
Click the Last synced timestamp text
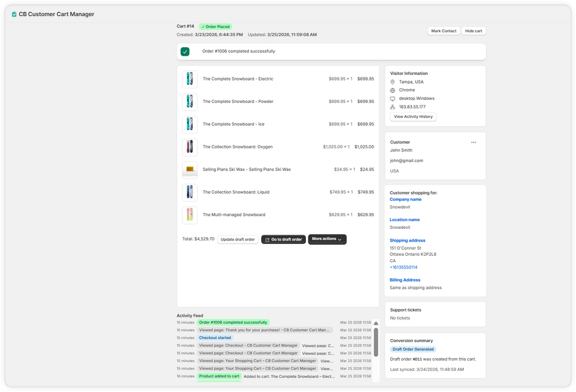click(x=427, y=370)
